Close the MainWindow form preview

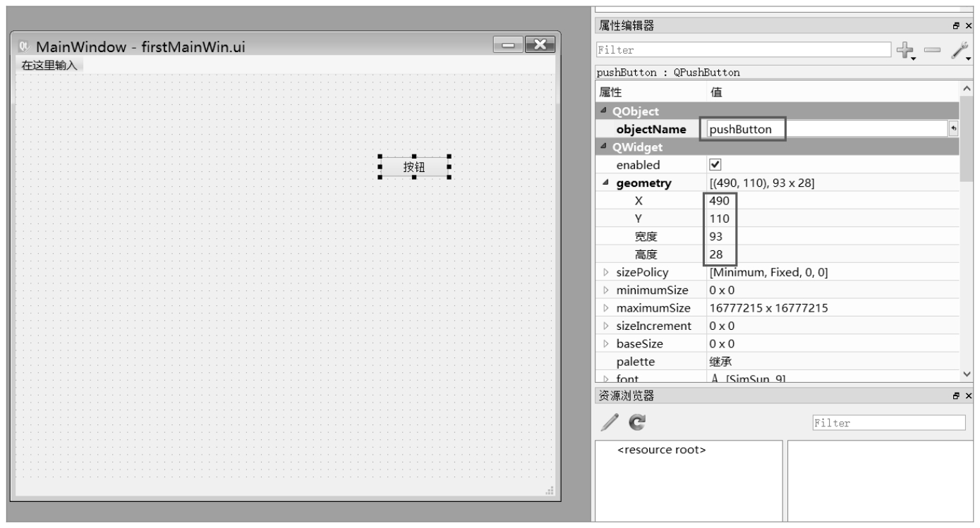539,46
